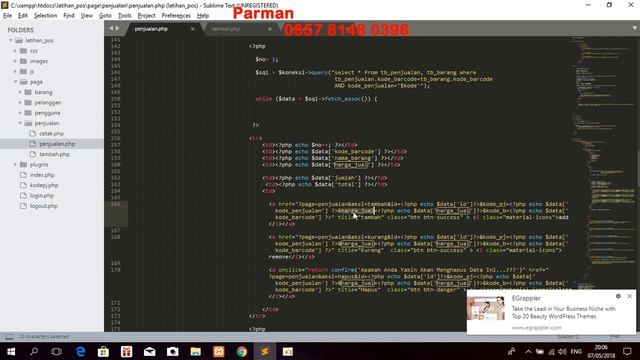Go to previous tab with left arrow
This screenshot has width=640, height=360.
coord(111,28)
